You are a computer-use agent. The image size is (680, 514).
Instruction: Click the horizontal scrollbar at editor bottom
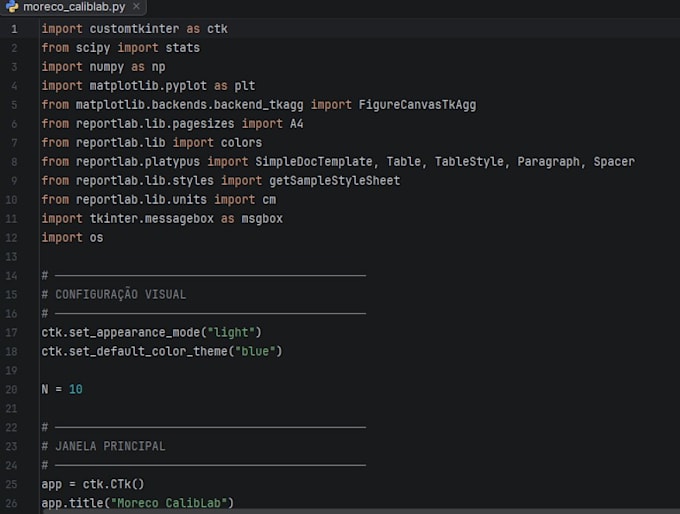361,511
